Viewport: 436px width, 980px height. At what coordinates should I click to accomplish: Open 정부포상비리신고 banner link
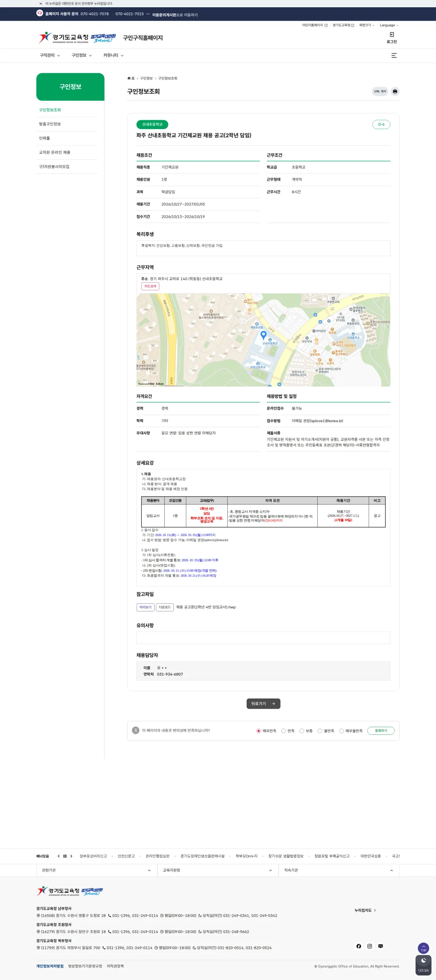coord(93,856)
